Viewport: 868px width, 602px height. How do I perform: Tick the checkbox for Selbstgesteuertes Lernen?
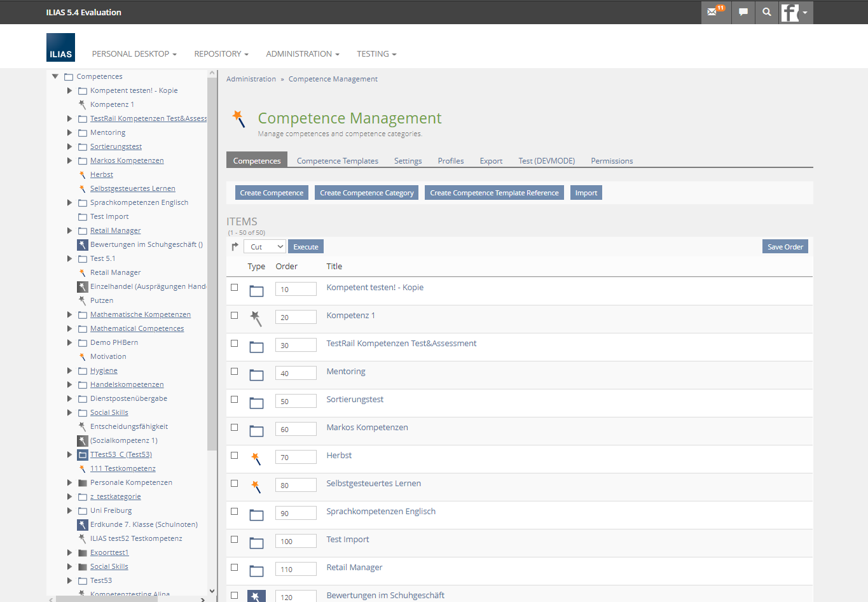coord(235,484)
